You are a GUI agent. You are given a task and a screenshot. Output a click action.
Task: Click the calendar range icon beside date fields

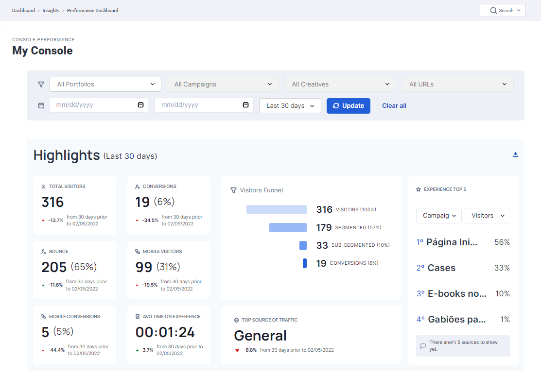[41, 105]
